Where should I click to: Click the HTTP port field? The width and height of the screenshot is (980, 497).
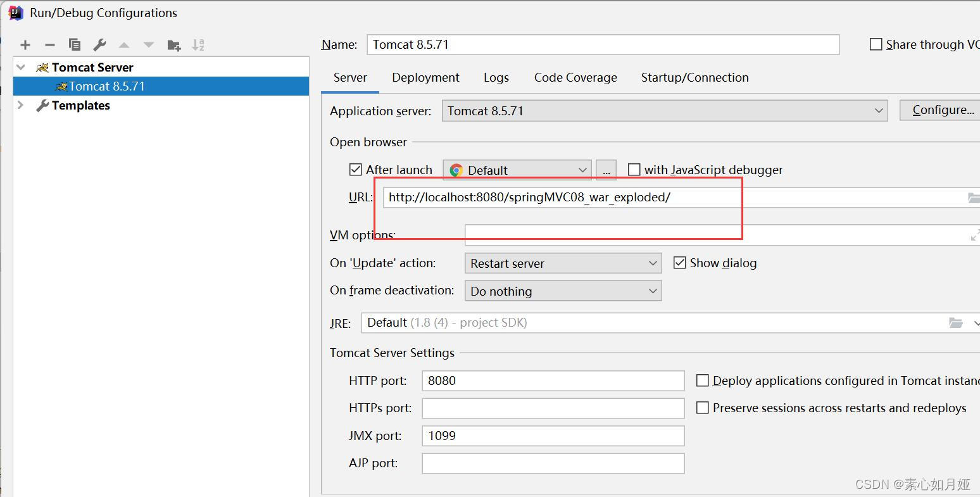(x=553, y=381)
